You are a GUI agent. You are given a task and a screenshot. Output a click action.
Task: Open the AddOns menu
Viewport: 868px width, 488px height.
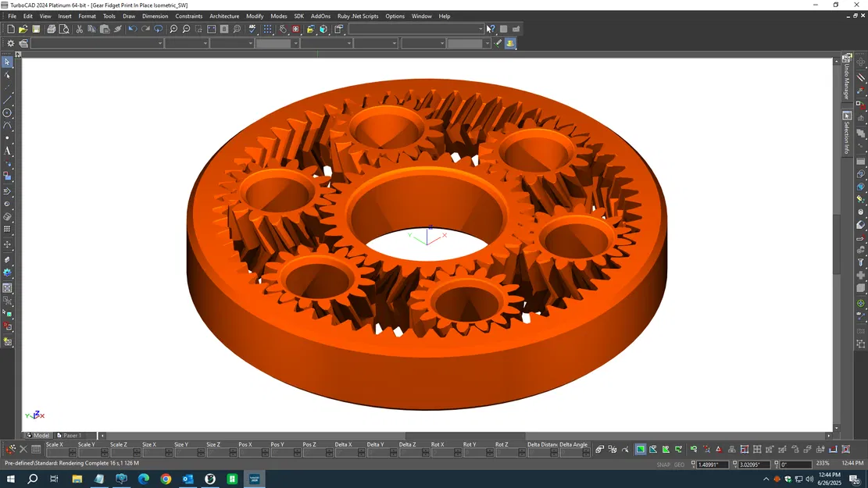point(320,16)
